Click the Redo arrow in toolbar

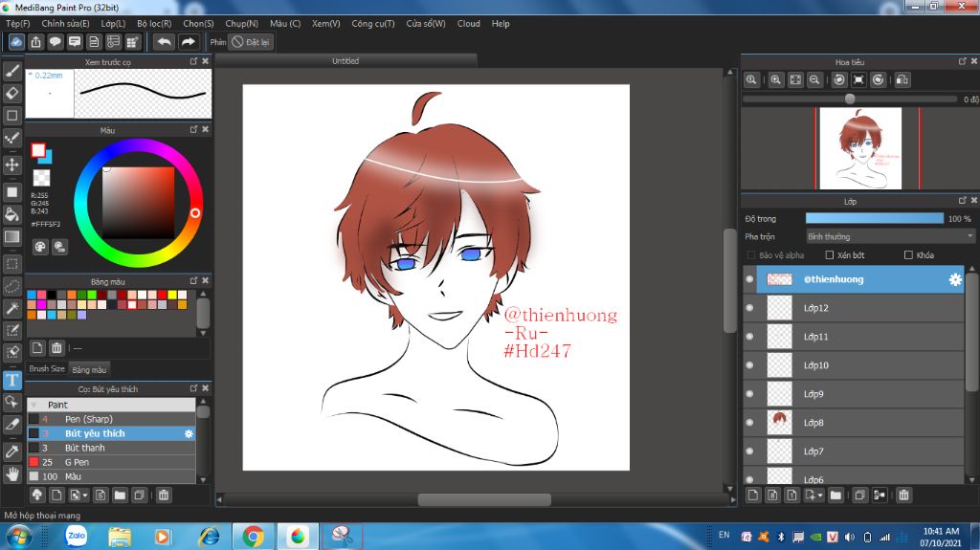coord(188,42)
